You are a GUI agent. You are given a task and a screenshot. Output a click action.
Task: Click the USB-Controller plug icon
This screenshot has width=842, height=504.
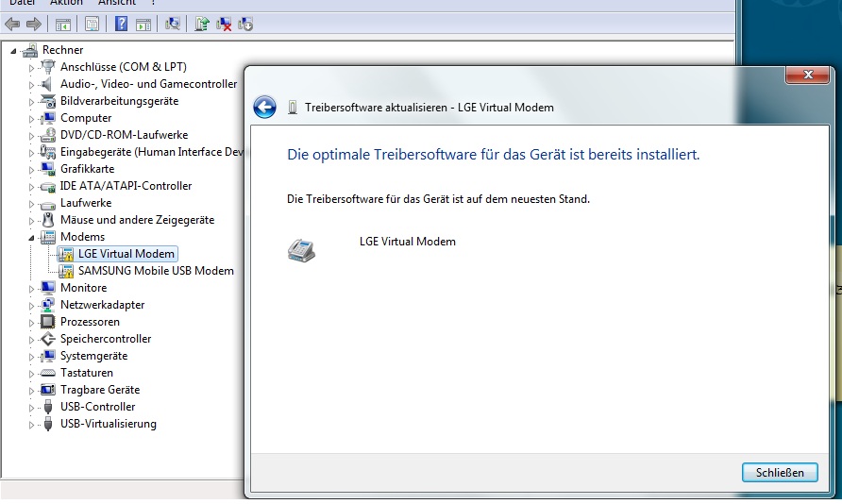pos(48,407)
